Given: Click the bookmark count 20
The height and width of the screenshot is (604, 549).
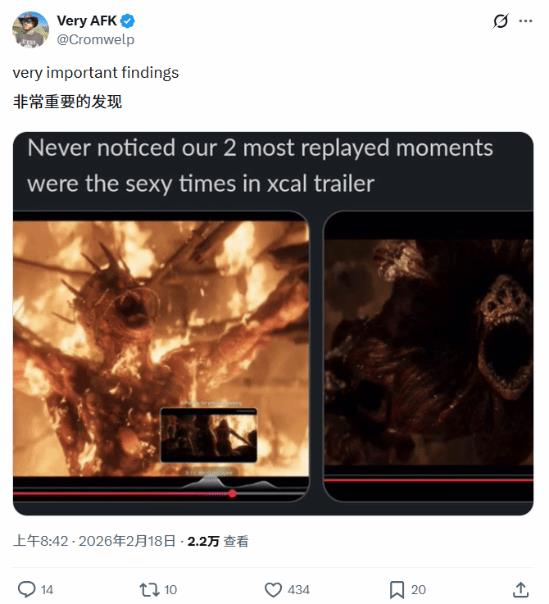Looking at the screenshot, I should tap(418, 590).
